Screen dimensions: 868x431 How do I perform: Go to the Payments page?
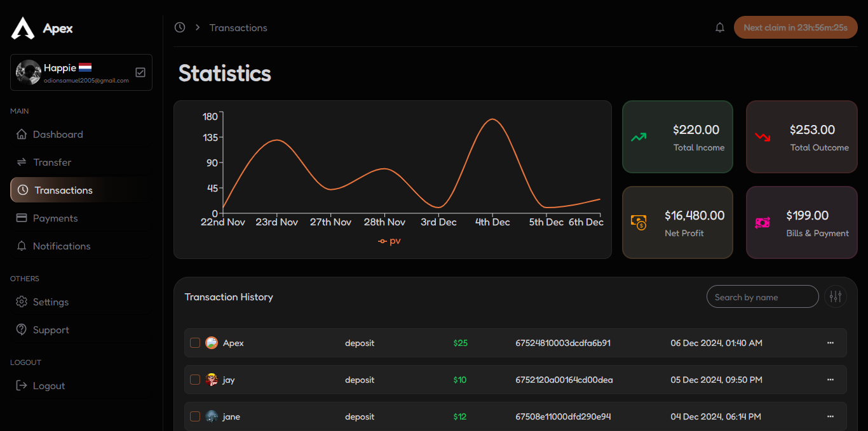[81, 218]
